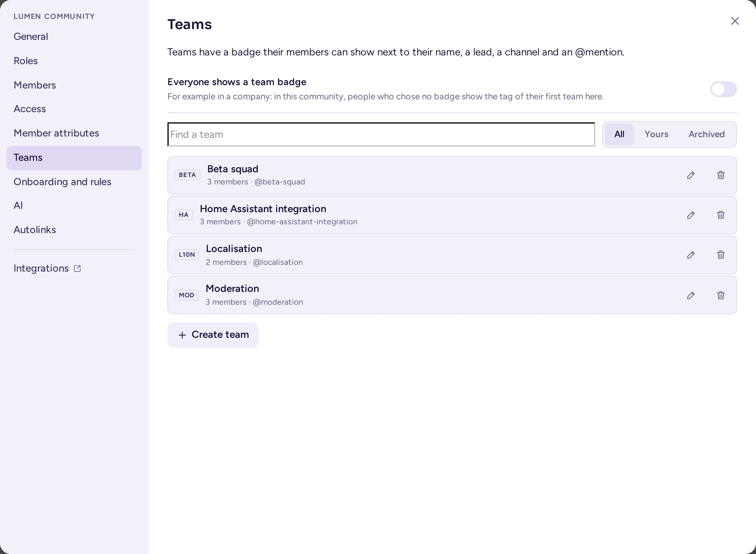
Task: Switch to Archived teams
Action: pos(707,134)
